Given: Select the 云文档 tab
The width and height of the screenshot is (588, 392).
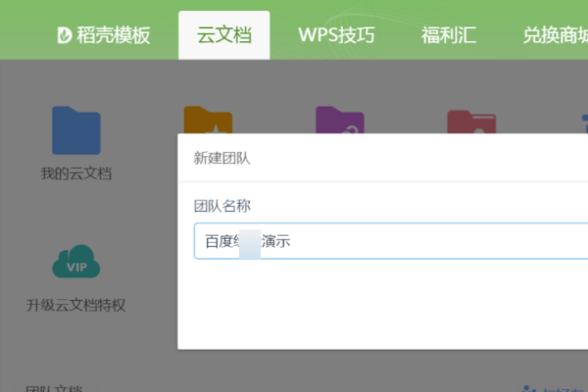Looking at the screenshot, I should pyautogui.click(x=223, y=35).
